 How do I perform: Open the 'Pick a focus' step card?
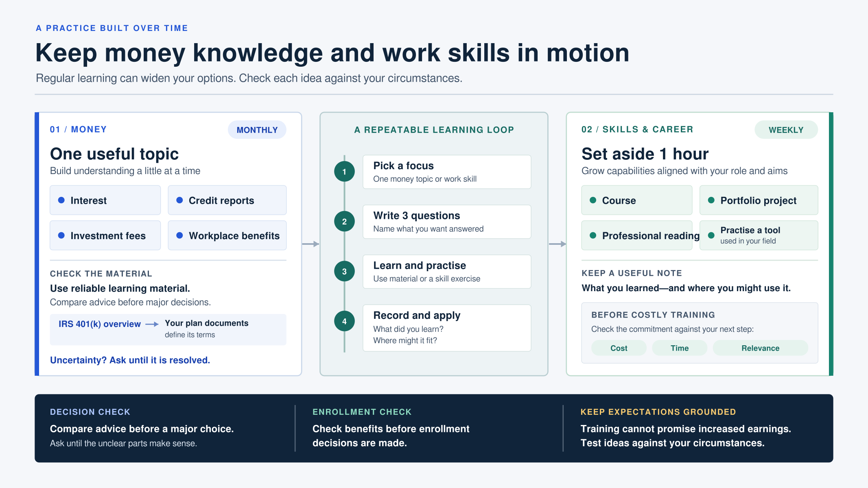pos(447,172)
